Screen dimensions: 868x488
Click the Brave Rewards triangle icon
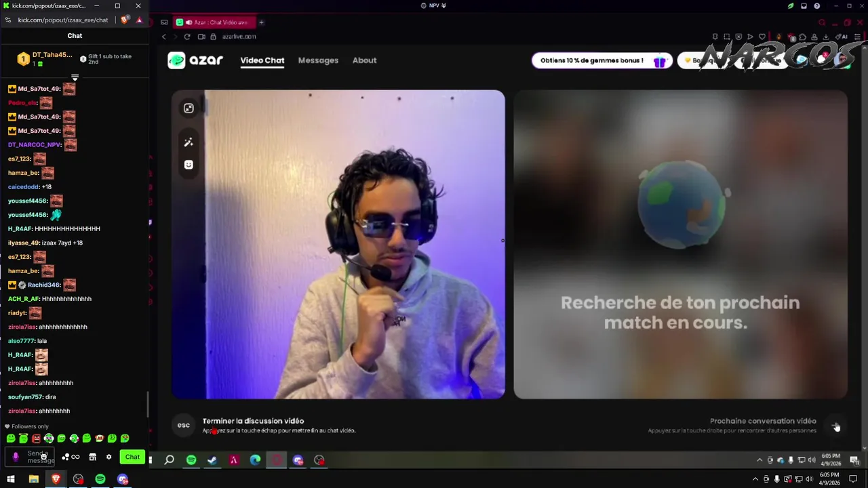(x=139, y=20)
